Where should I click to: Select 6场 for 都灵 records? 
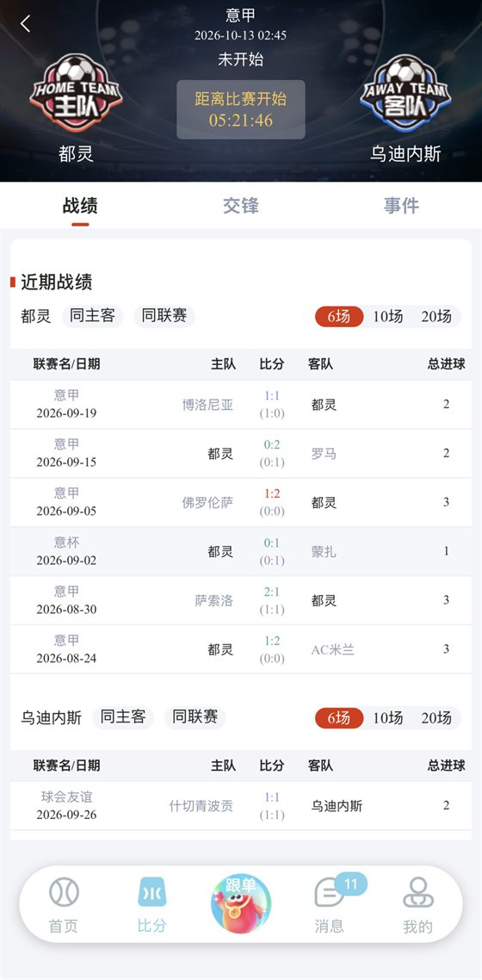(x=339, y=316)
